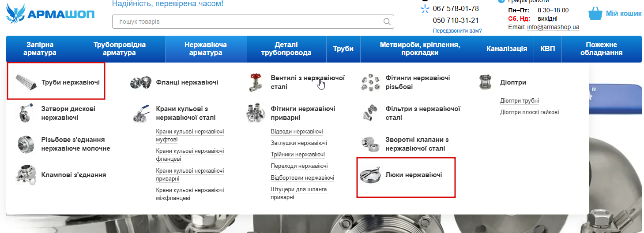Click the info@armashop.ua email link
The height and width of the screenshot is (233, 644).
pyautogui.click(x=553, y=27)
